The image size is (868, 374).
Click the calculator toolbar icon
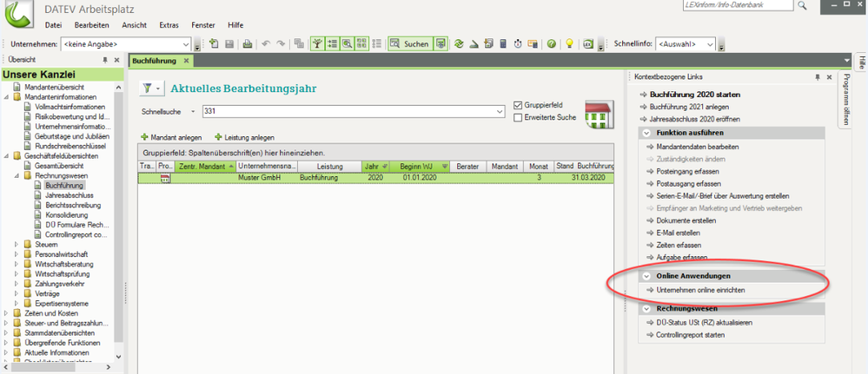(503, 44)
